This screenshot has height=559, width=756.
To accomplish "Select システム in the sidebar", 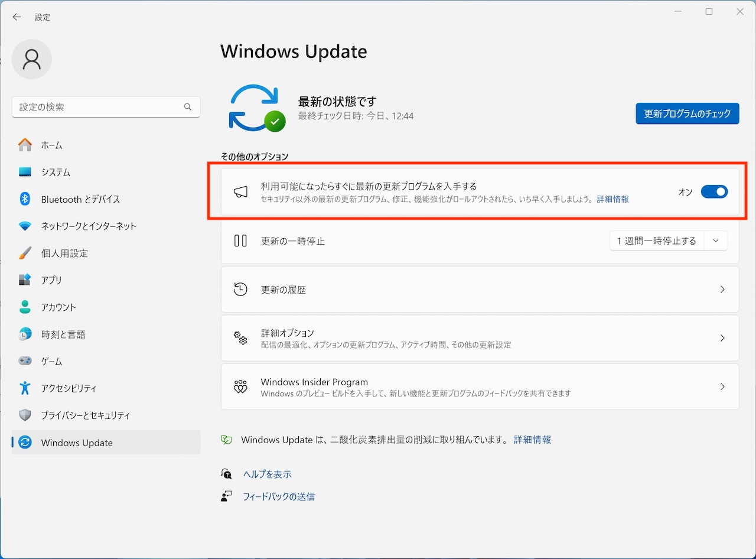I will tap(106, 172).
